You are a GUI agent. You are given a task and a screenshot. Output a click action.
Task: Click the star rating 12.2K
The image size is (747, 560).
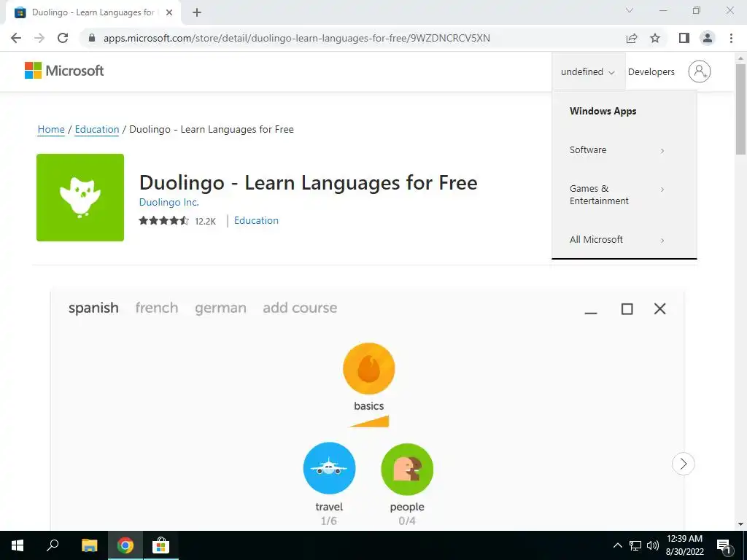pos(177,221)
